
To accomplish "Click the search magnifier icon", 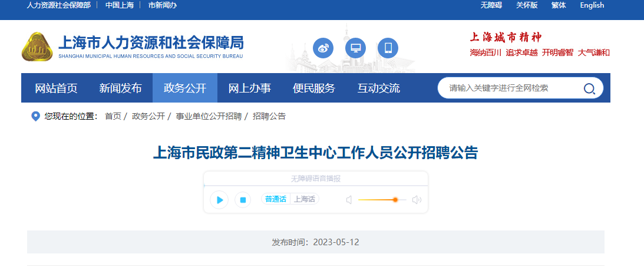I will coord(589,88).
